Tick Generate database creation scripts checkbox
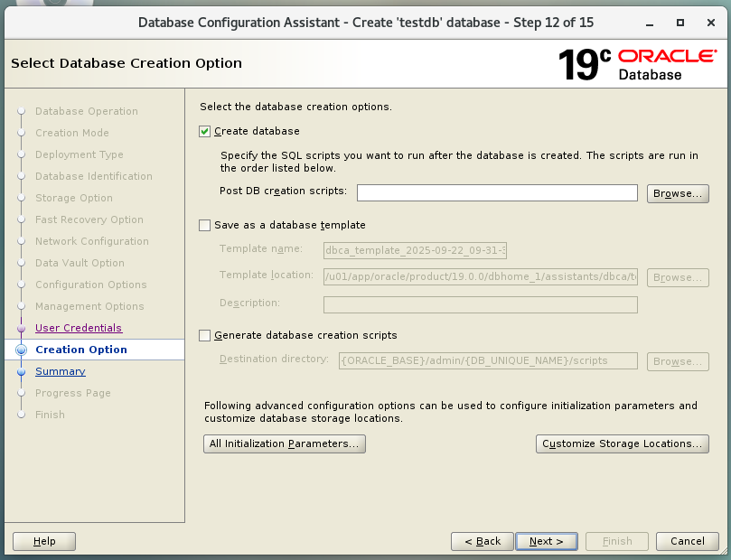Screen dimensions: 731x560 (205, 335)
